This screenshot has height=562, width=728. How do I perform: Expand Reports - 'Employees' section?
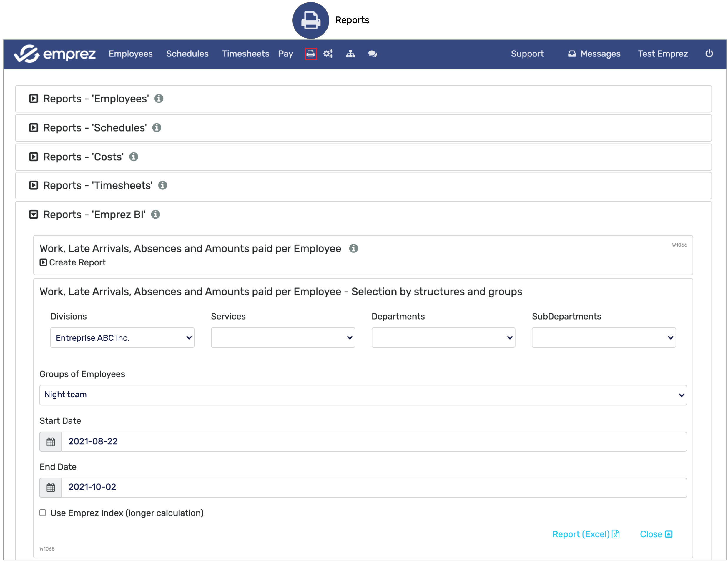click(34, 99)
